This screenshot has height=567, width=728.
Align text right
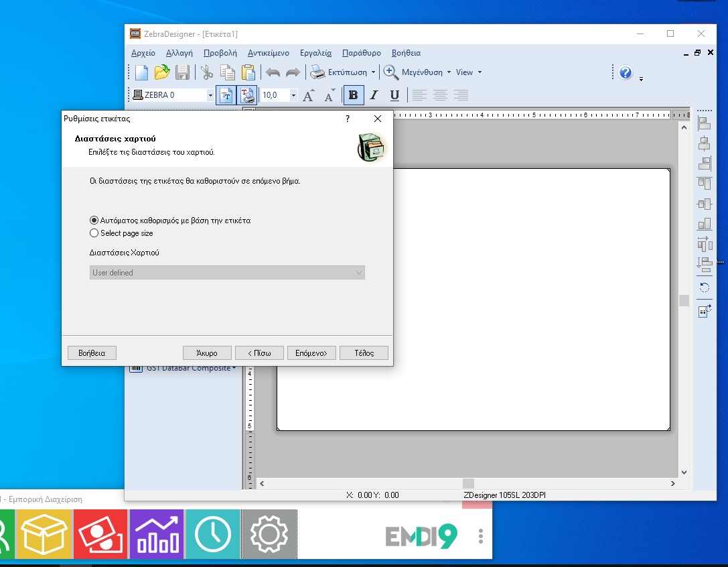coord(461,95)
